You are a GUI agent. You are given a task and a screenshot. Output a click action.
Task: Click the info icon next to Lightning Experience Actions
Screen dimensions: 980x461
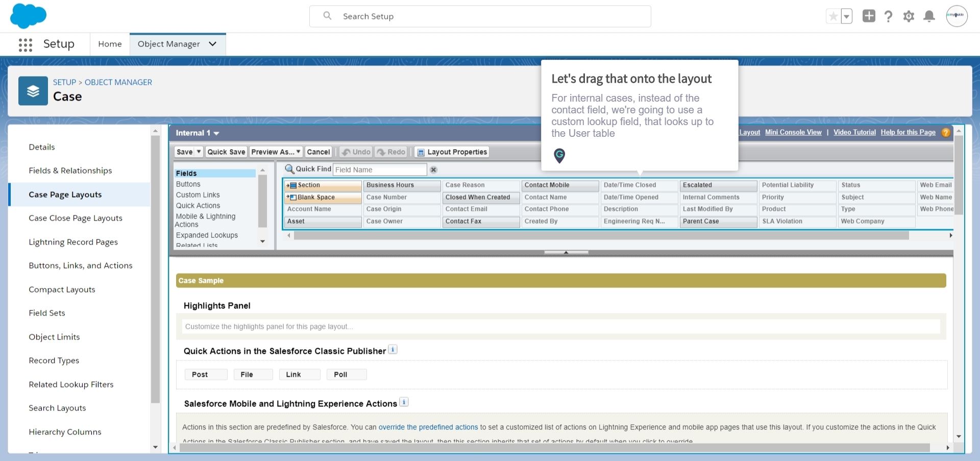[x=404, y=402]
